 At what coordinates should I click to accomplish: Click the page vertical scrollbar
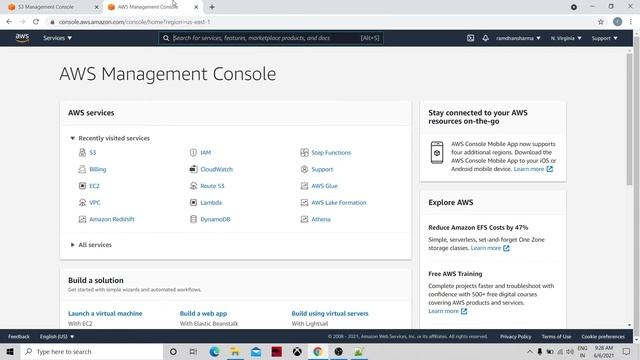tap(629, 119)
